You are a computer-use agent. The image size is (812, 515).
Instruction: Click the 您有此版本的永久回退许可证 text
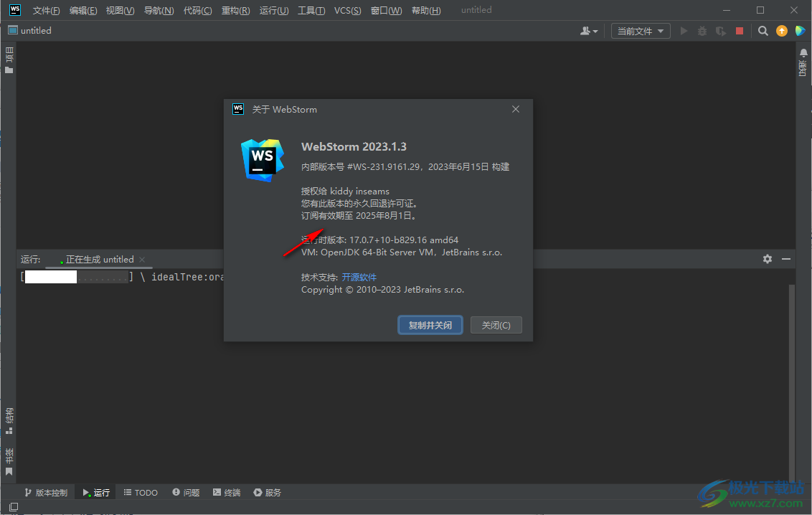[360, 204]
